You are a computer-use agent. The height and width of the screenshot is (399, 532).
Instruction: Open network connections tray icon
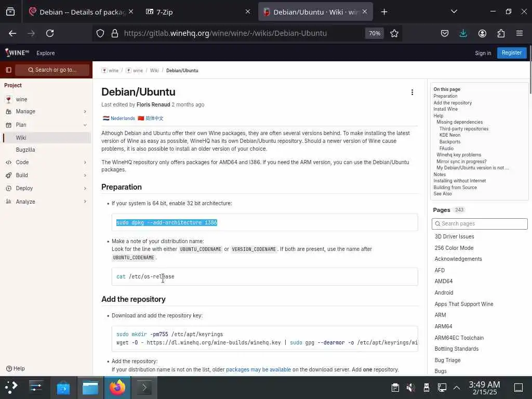pyautogui.click(x=442, y=388)
